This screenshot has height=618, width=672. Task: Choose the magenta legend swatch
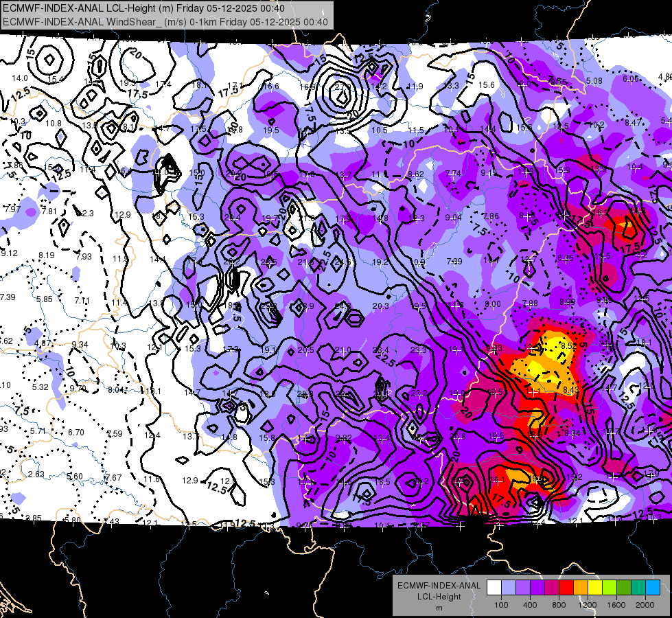(x=552, y=588)
